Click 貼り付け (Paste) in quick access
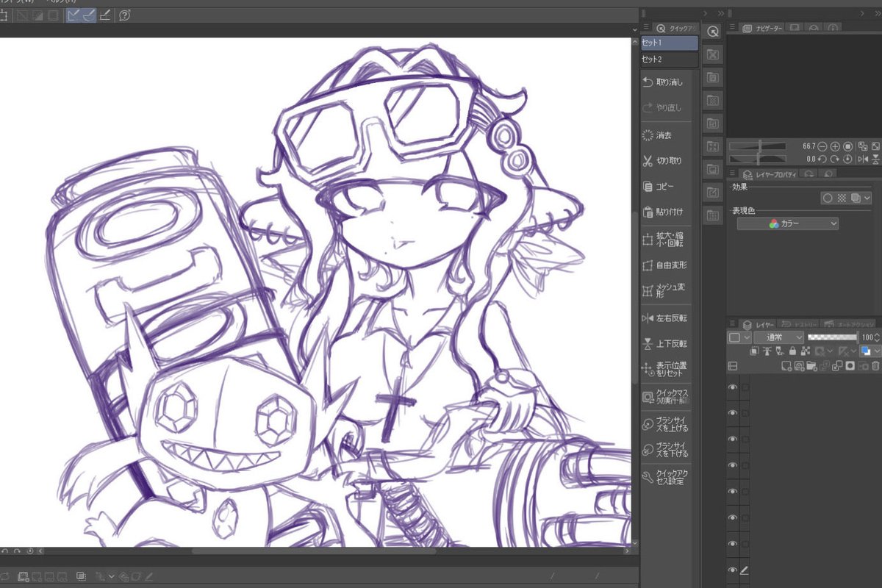 click(x=666, y=212)
